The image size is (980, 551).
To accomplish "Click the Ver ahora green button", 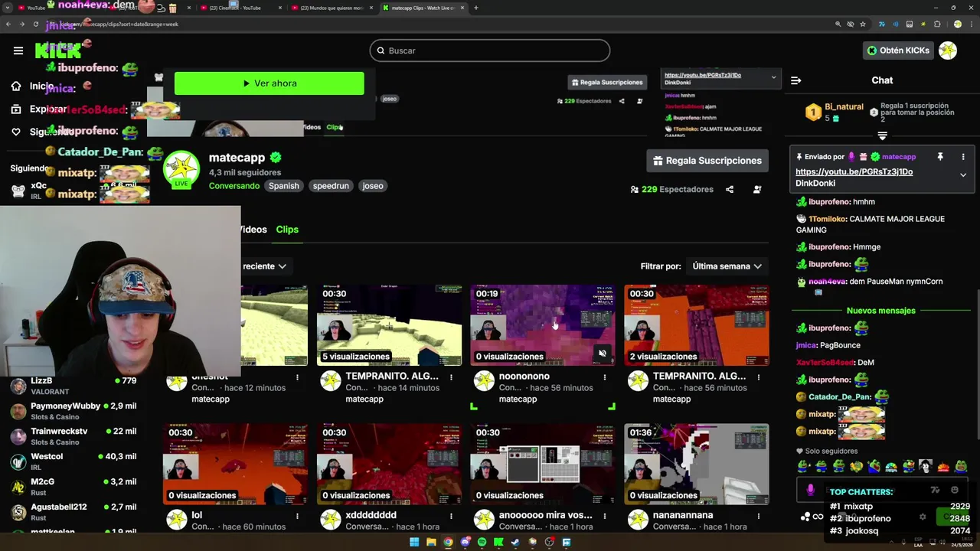I will 269,83.
